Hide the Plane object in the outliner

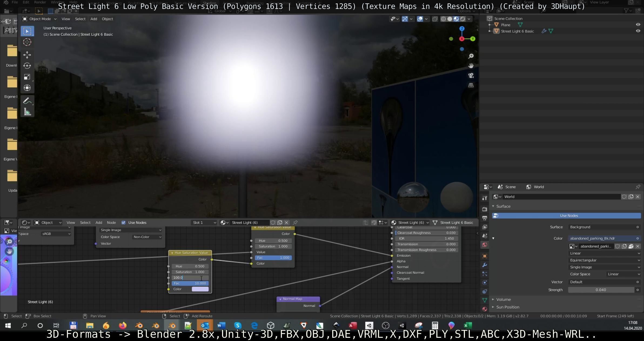638,25
